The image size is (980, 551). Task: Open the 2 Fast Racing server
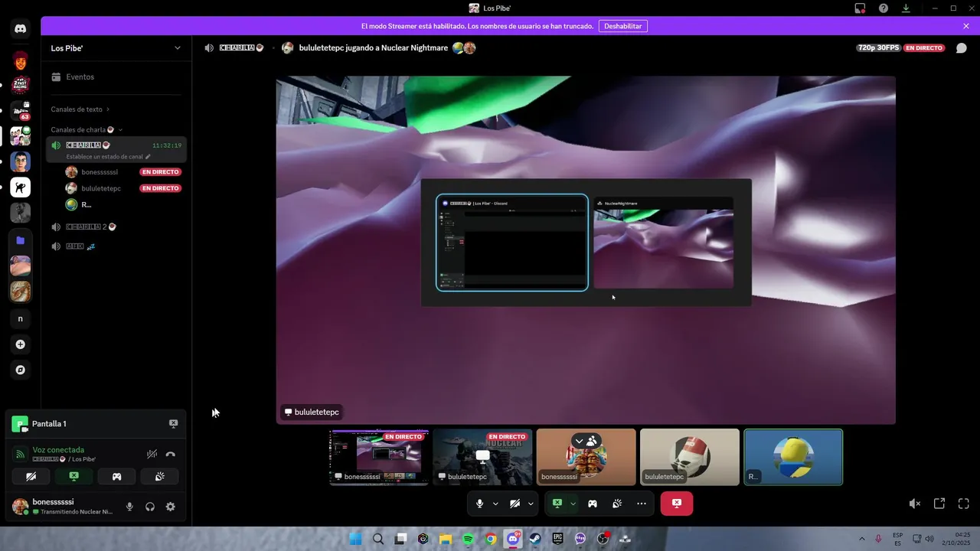pyautogui.click(x=21, y=85)
